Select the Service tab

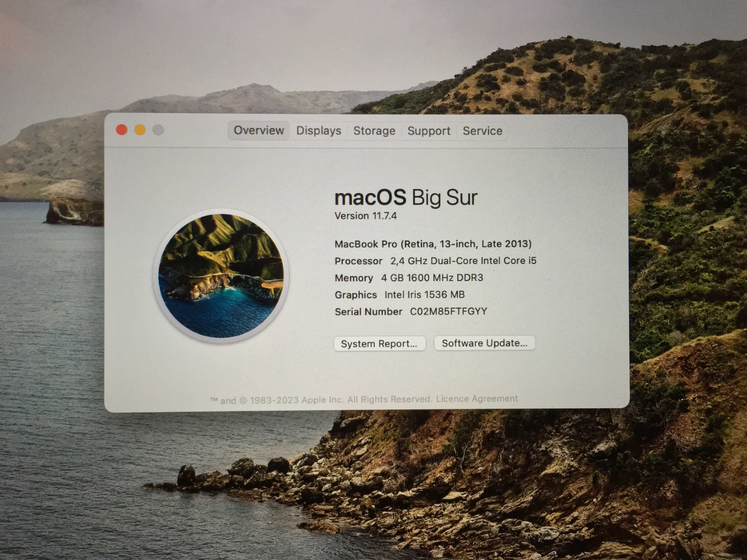pos(482,131)
